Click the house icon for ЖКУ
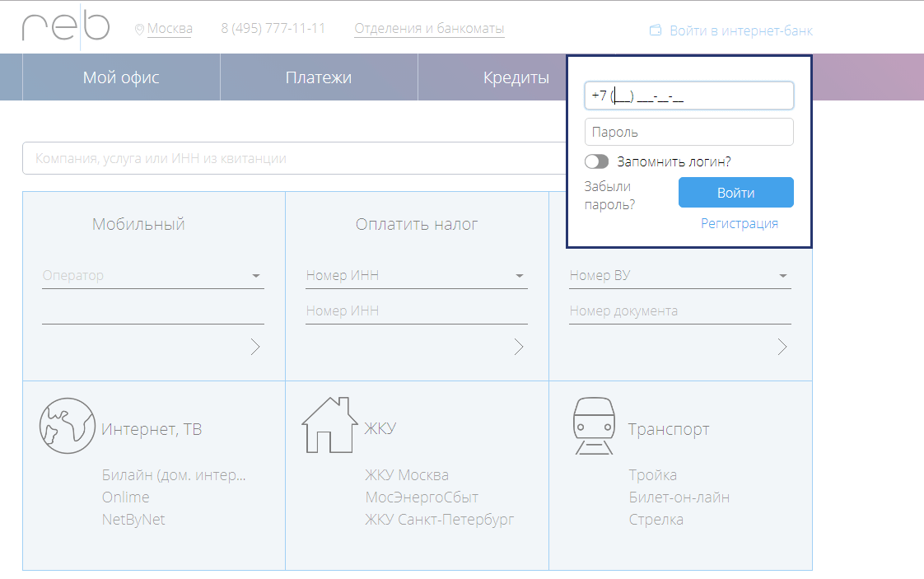Viewport: 924px width, 579px height. point(329,423)
